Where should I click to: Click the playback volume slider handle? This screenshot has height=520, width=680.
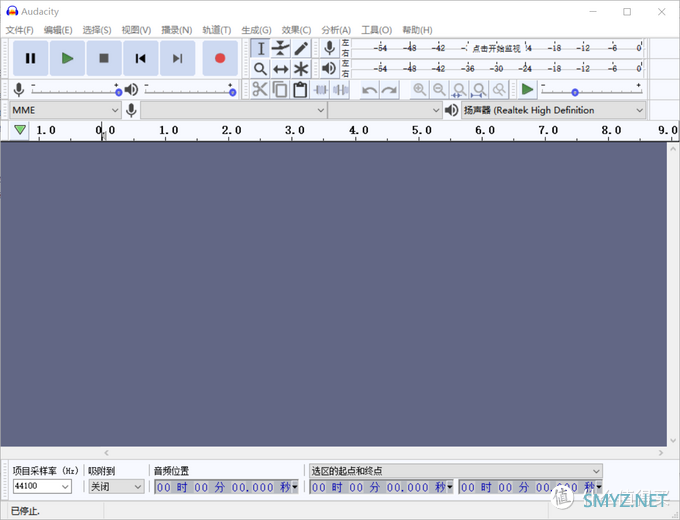tap(232, 92)
